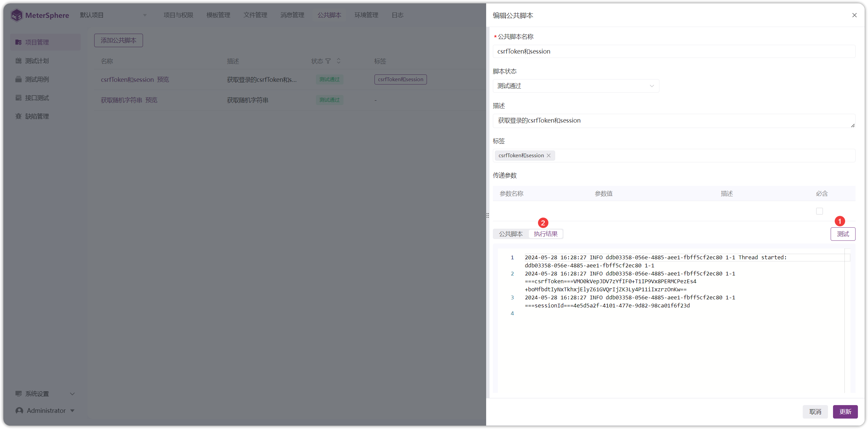The width and height of the screenshot is (868, 429).
Task: Click the MeterSphere logo icon
Action: tap(16, 15)
